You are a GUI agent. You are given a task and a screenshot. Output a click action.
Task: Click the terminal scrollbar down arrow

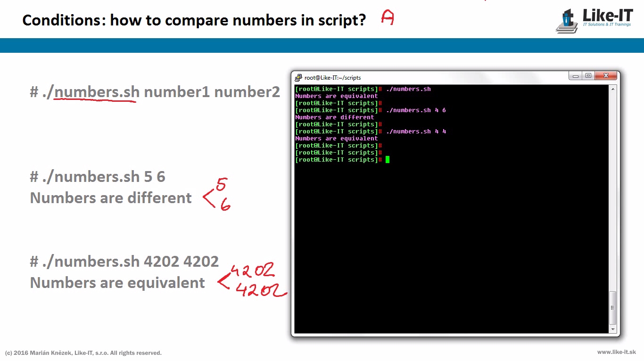coord(613,329)
